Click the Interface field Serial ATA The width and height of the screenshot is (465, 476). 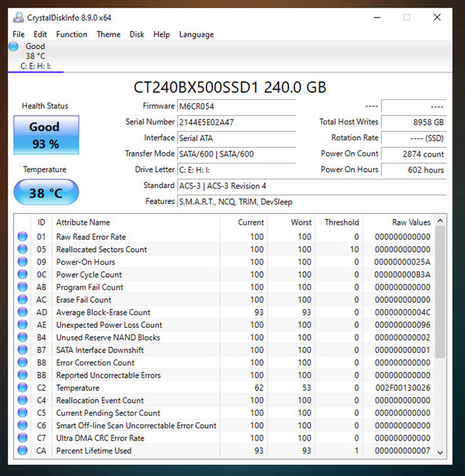236,138
